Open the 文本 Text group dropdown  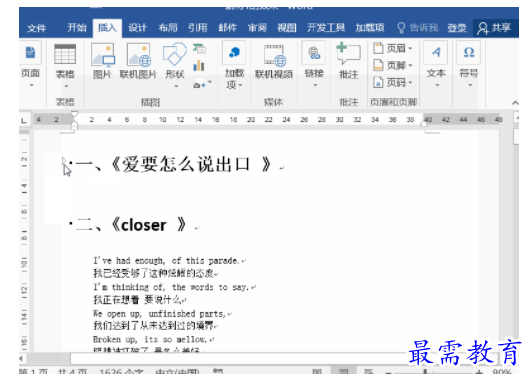click(x=436, y=64)
